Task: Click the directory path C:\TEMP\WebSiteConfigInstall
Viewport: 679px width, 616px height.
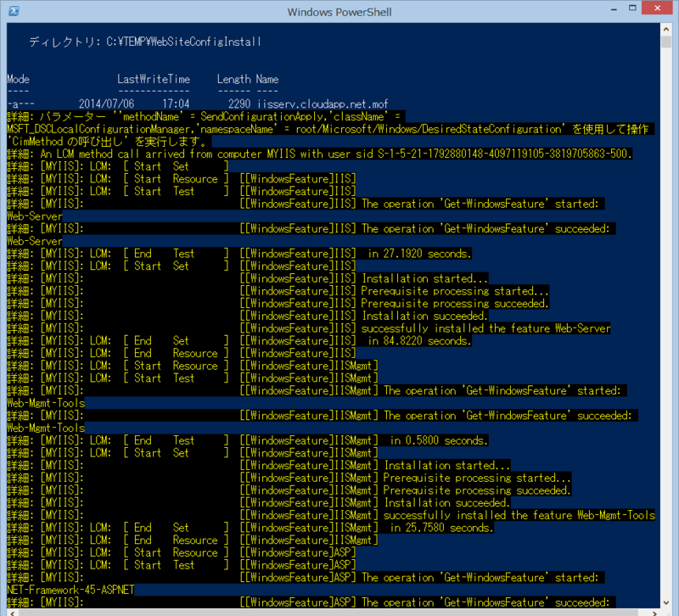Action: tap(183, 42)
